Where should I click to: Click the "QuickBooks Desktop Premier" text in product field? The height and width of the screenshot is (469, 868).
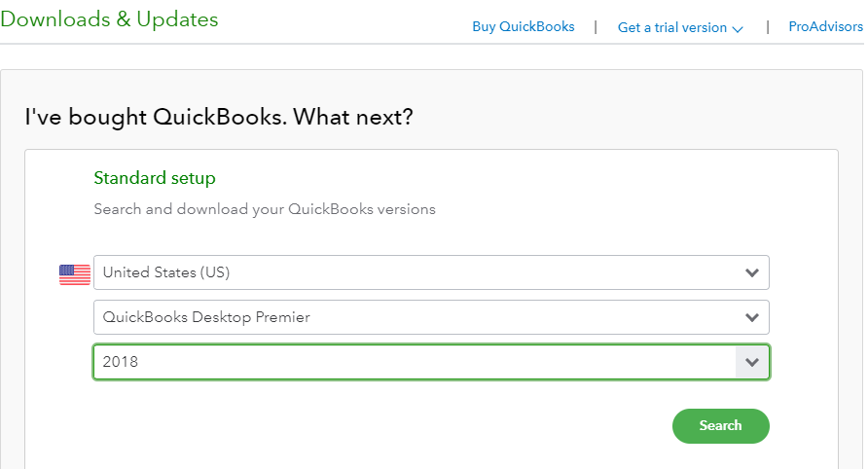(x=206, y=317)
